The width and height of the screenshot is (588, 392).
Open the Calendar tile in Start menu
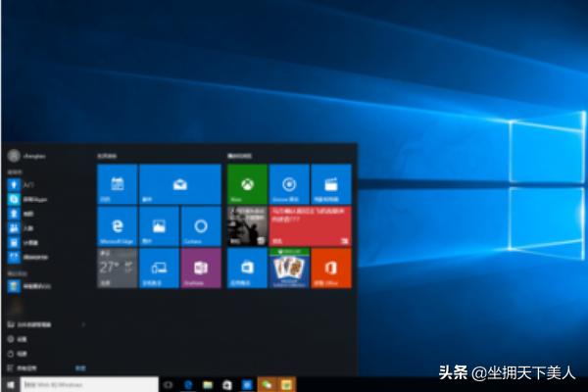(117, 184)
